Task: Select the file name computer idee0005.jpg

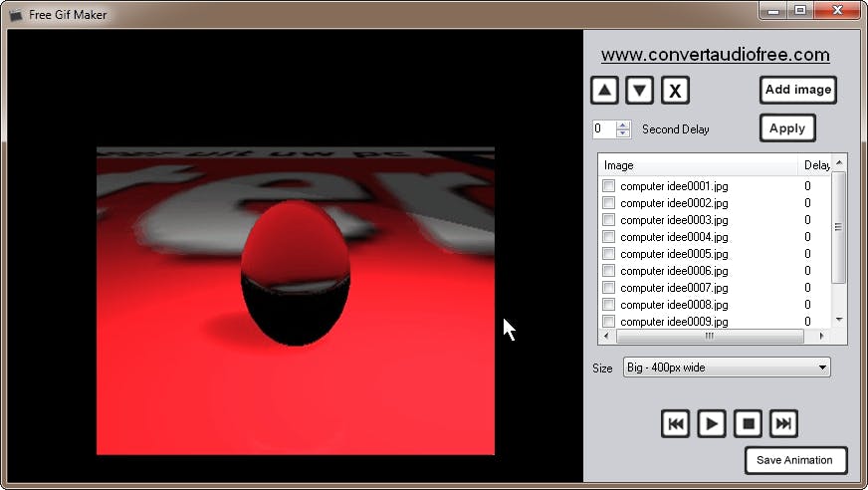Action: (x=674, y=254)
